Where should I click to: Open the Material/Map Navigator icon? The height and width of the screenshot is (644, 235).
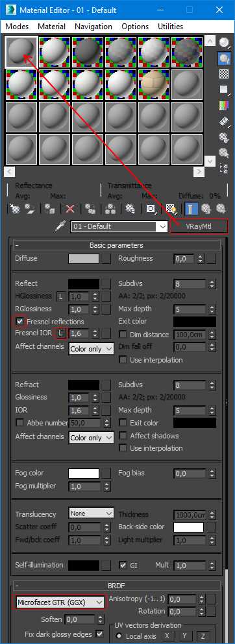(x=224, y=168)
